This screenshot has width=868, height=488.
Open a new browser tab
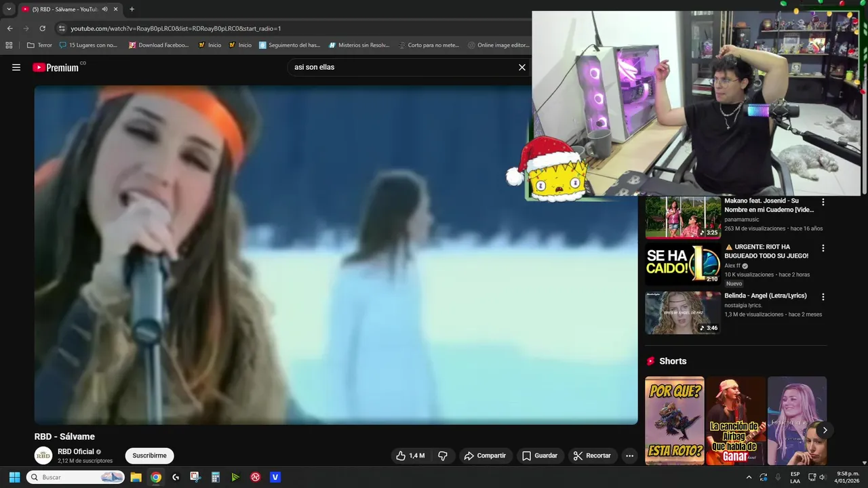132,9
